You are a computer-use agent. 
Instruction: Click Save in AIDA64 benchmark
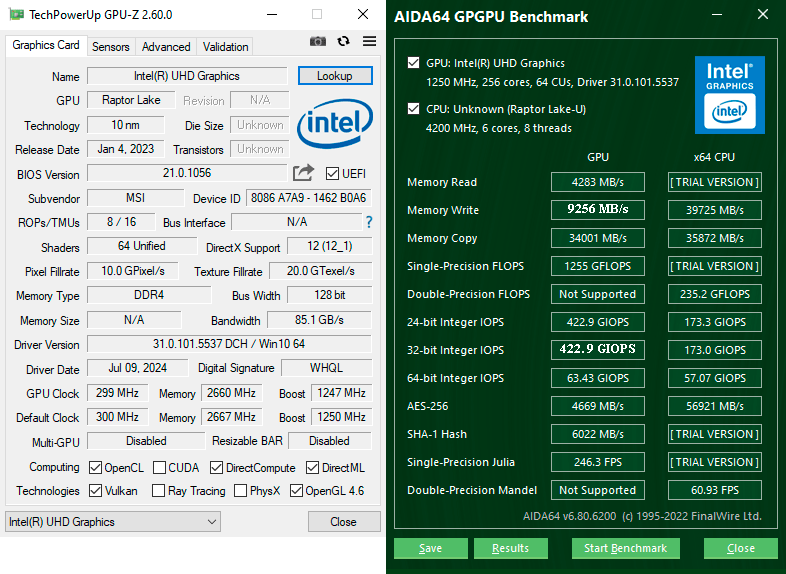pos(431,548)
